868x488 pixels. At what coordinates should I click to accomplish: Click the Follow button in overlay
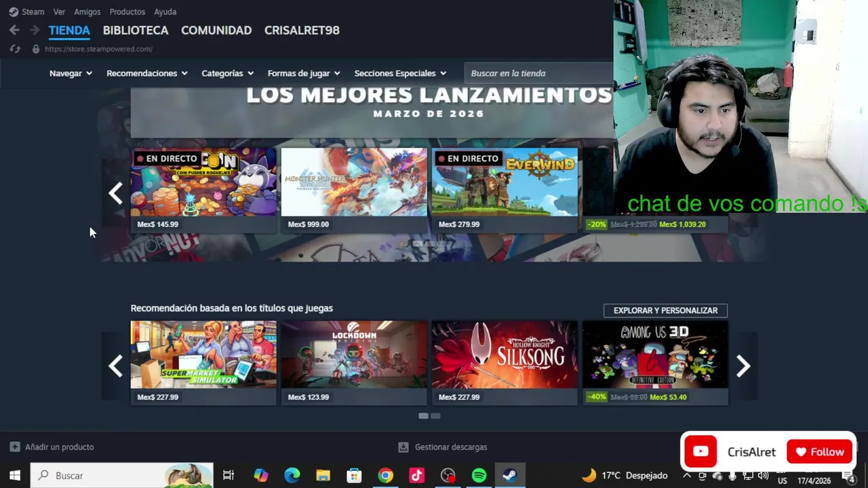point(820,452)
